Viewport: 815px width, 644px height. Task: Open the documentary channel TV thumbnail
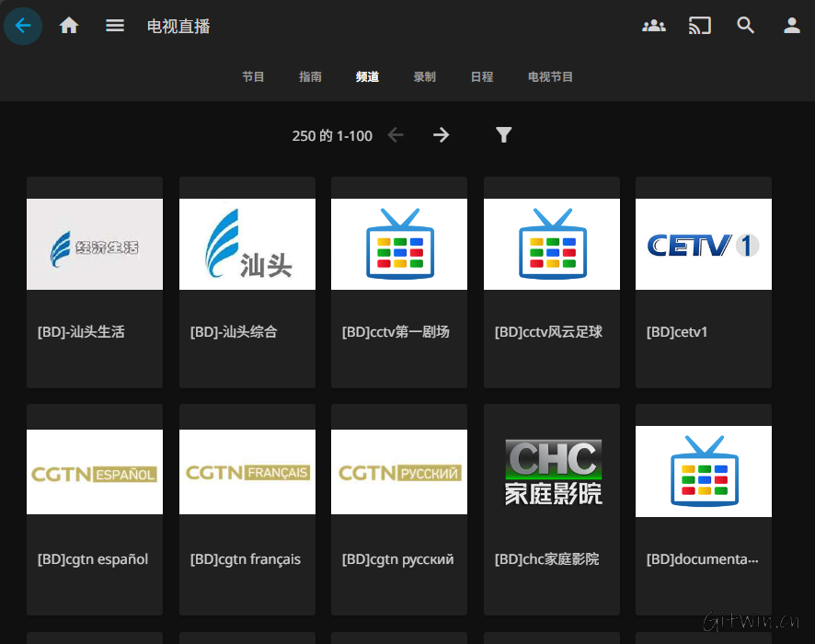tap(704, 471)
